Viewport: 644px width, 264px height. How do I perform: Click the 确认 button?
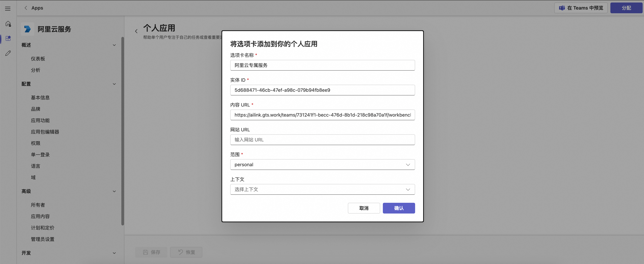[x=398, y=208]
